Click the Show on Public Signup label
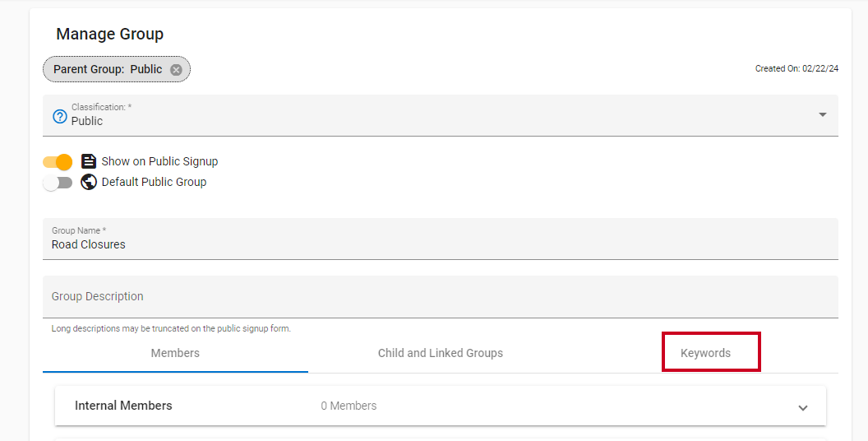Image resolution: width=868 pixels, height=441 pixels. coord(159,161)
